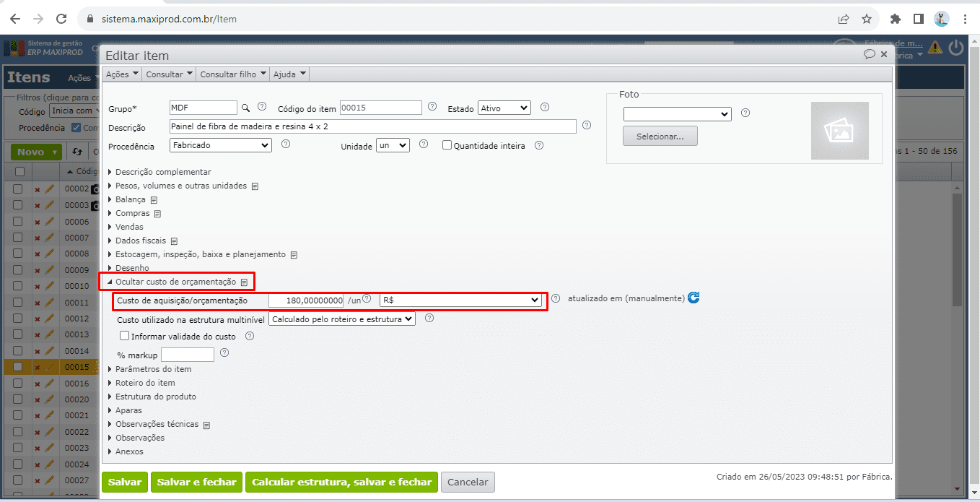Open the R$ currency dropdown

pyautogui.click(x=460, y=300)
